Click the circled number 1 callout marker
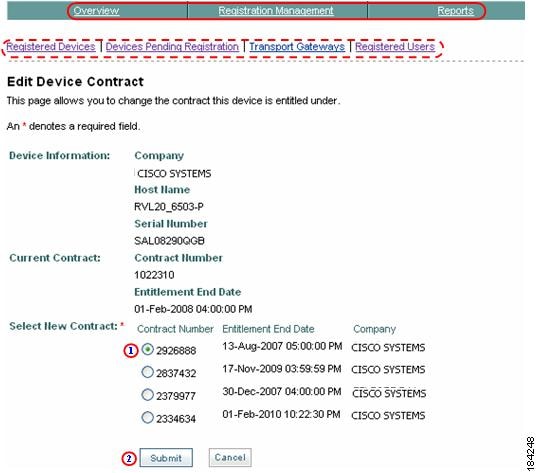The height and width of the screenshot is (473, 537). tap(130, 350)
